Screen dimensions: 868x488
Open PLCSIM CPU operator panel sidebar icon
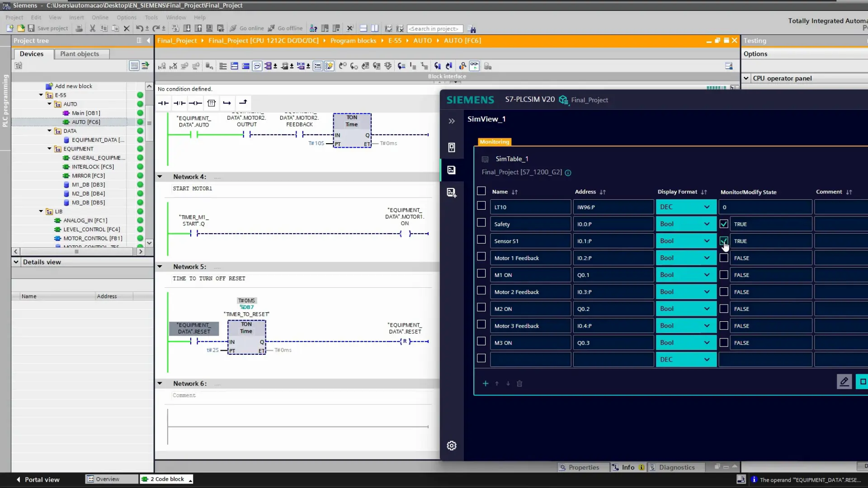451,147
